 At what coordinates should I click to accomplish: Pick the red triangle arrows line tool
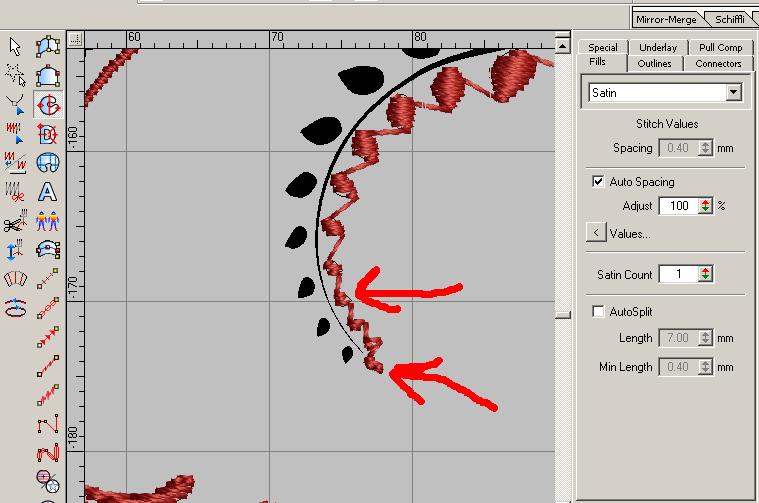[x=48, y=337]
